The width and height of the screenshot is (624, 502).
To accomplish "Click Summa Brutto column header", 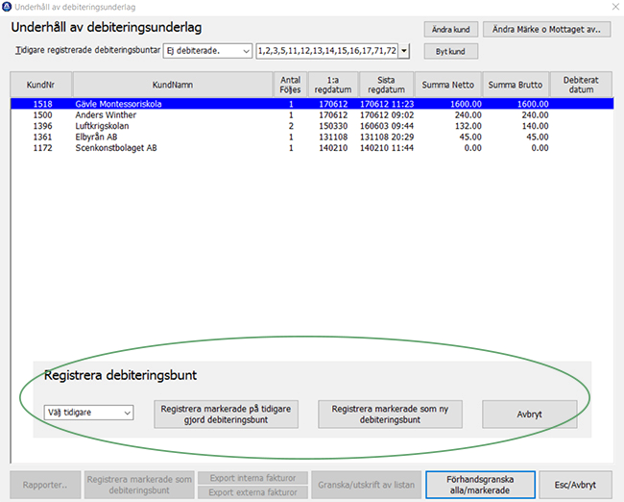I will [515, 85].
